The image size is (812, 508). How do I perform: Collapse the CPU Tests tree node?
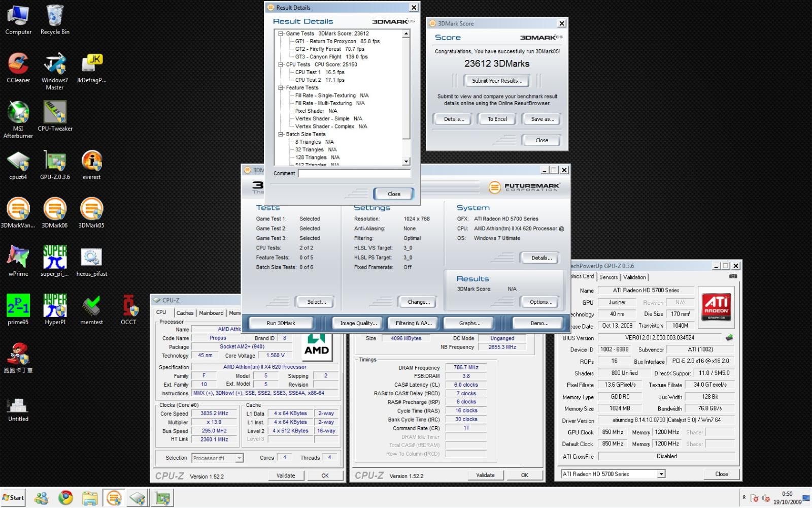coord(280,65)
